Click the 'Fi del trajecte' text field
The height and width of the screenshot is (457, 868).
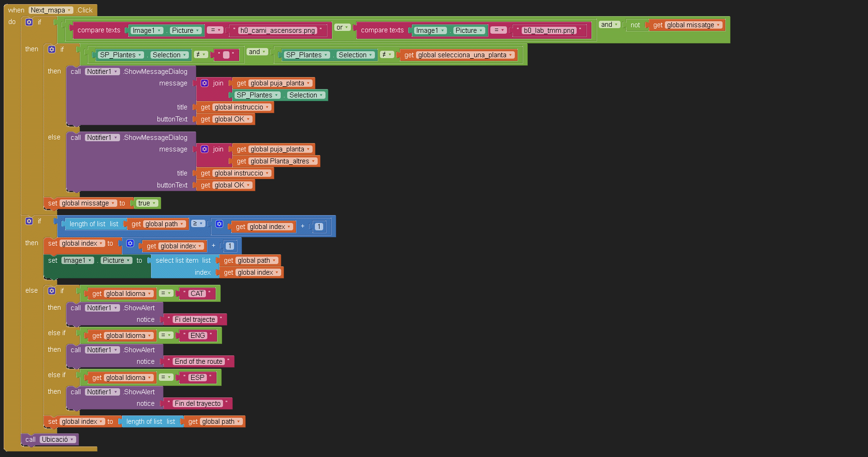click(x=194, y=319)
